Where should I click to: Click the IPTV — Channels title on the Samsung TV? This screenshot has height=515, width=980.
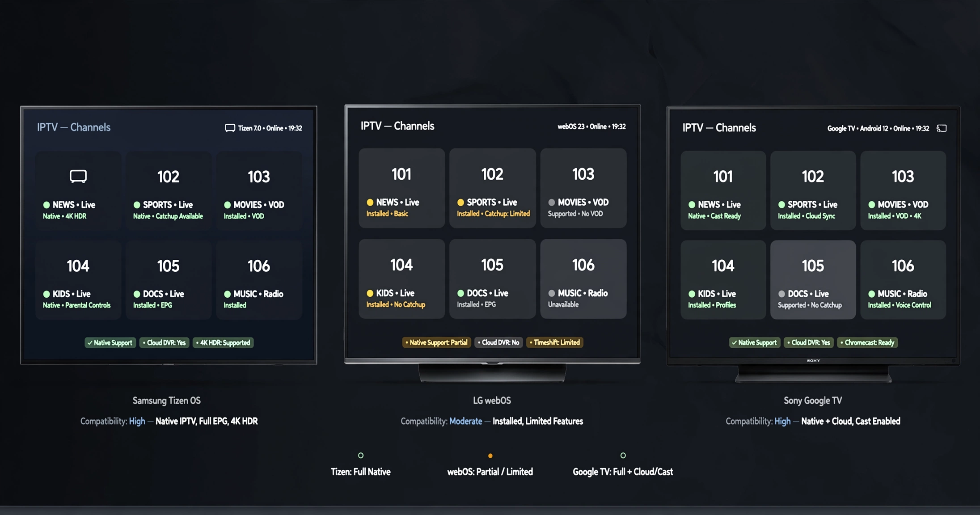coord(74,127)
